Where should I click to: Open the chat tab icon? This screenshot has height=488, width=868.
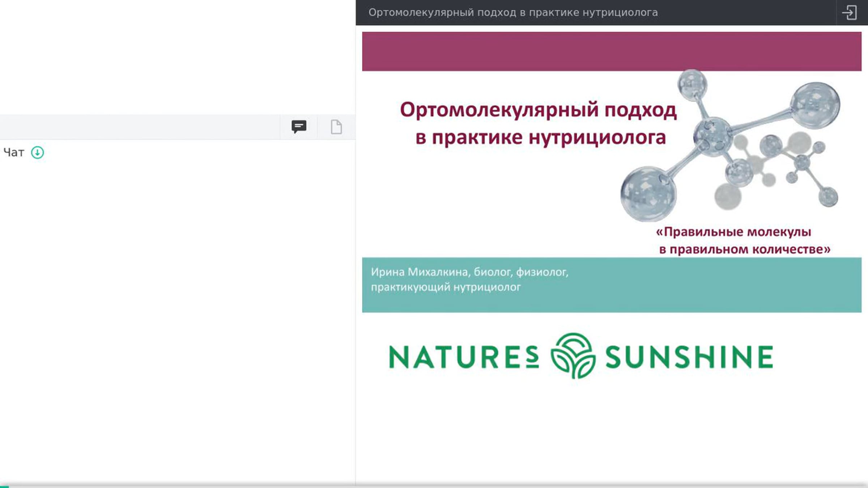(299, 127)
